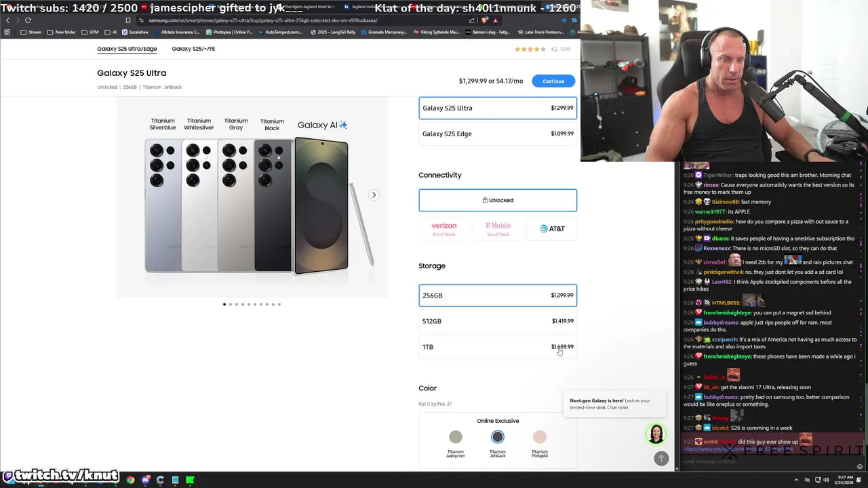
Task: Open the apps grid icon in the bookmarks bar
Action: (7, 32)
